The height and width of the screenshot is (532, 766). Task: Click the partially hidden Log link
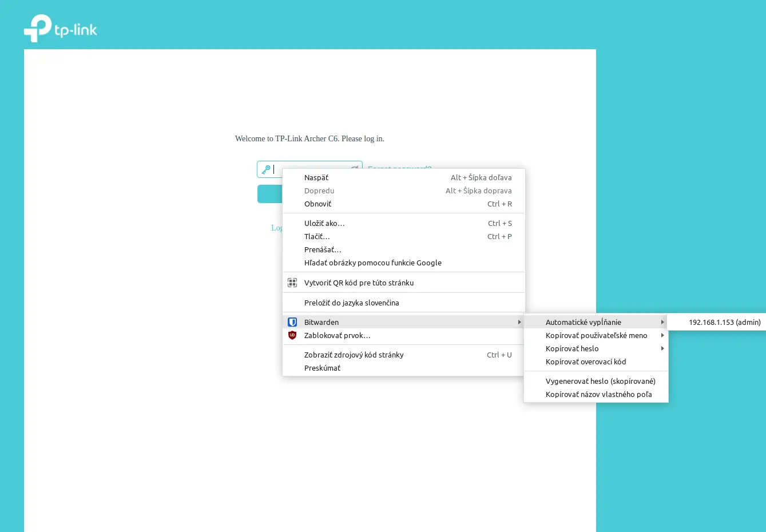[x=276, y=228]
